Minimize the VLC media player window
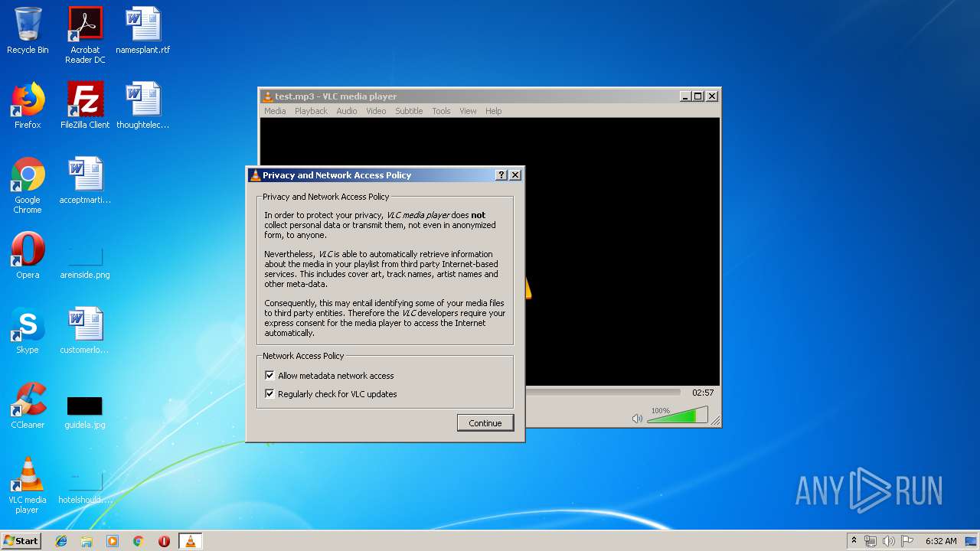This screenshot has width=980, height=551. pos(685,96)
